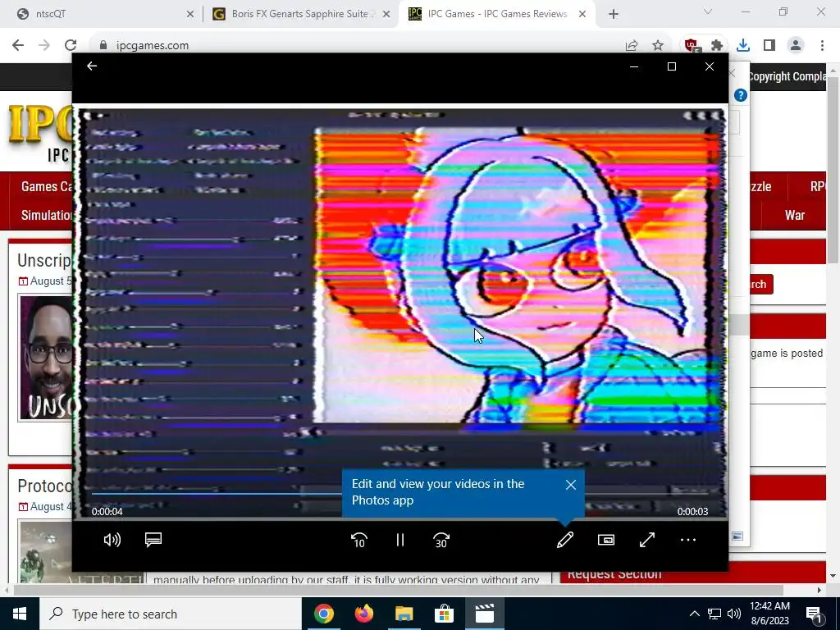This screenshot has width=840, height=630.
Task: Open the blue help question mark
Action: tap(741, 95)
